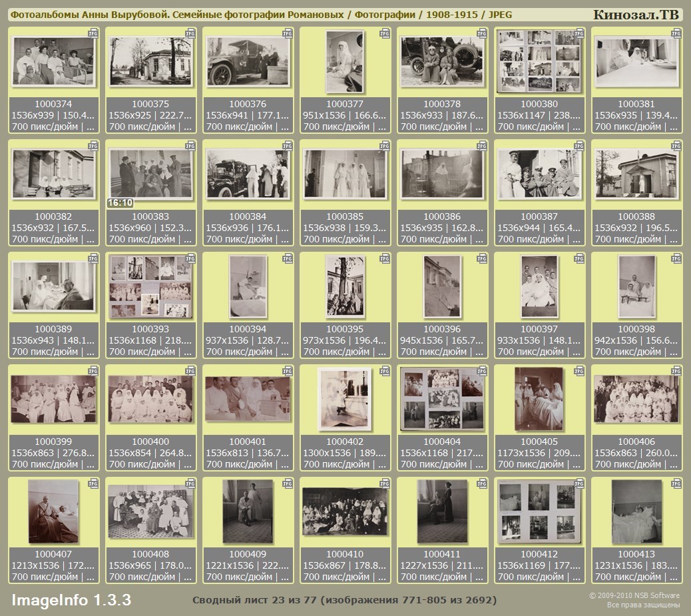Select the group photo thumbnail 1000406
The width and height of the screenshot is (691, 616).
coord(636,398)
